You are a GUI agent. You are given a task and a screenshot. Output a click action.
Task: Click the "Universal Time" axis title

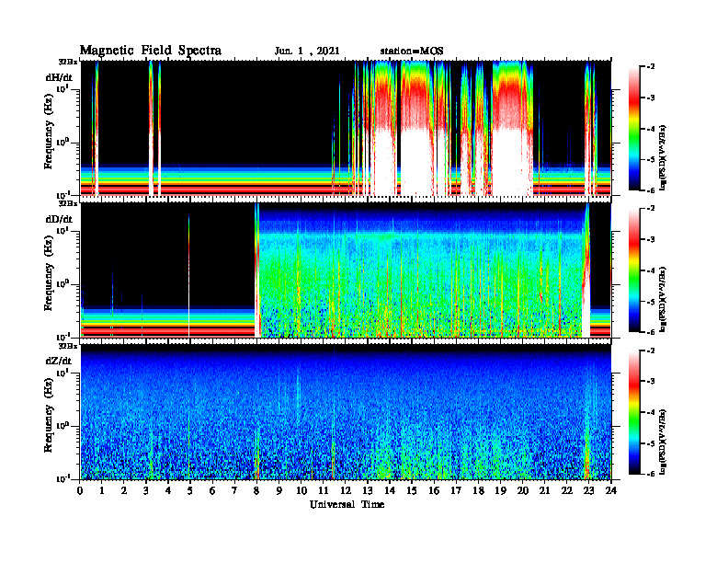pos(347,504)
